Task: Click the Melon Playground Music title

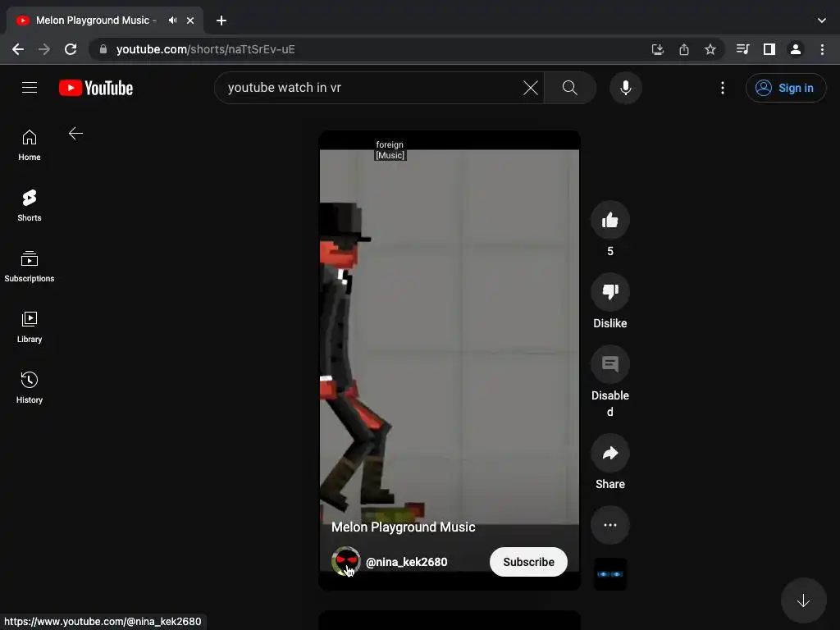Action: pyautogui.click(x=403, y=527)
